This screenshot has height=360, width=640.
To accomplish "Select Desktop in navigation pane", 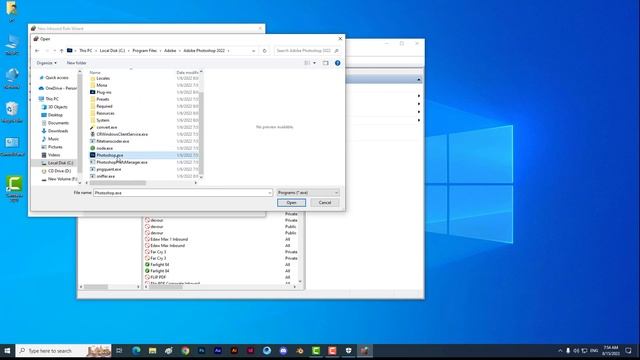I will point(52,115).
